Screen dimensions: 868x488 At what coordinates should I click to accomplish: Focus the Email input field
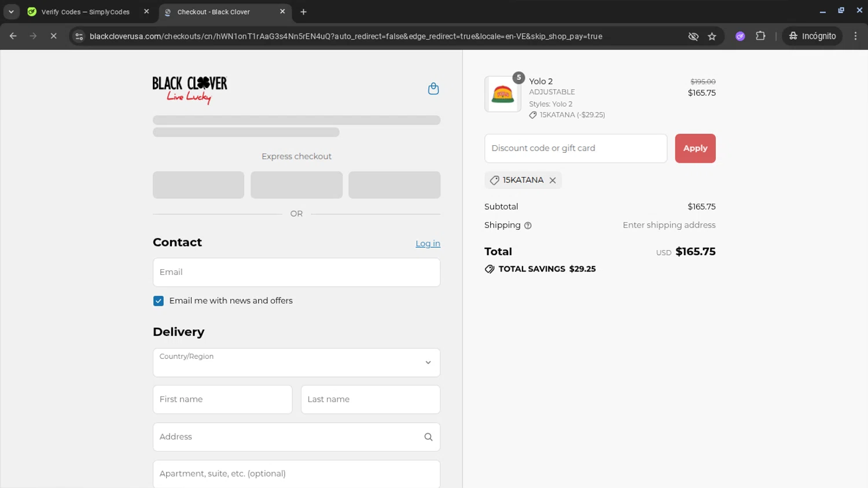point(296,272)
